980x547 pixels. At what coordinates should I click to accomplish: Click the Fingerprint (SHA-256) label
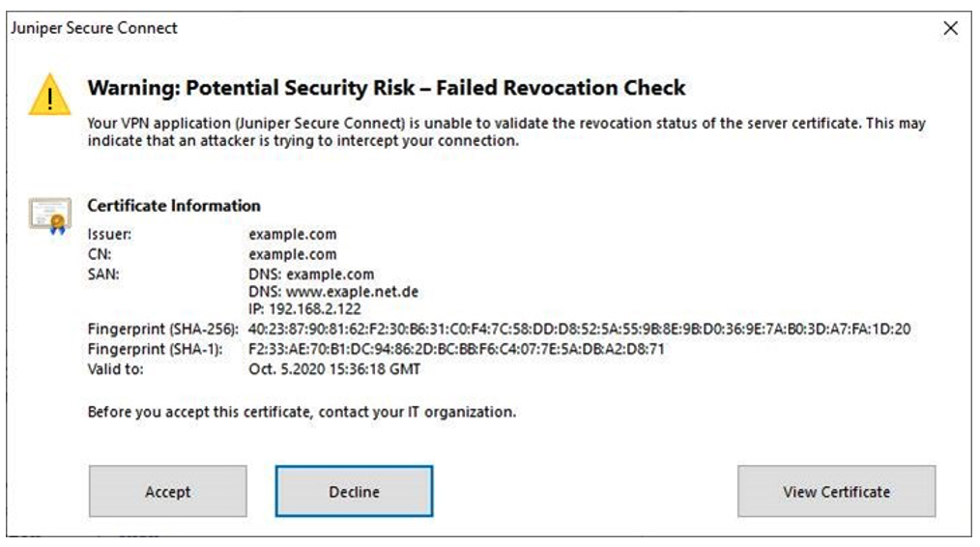163,330
